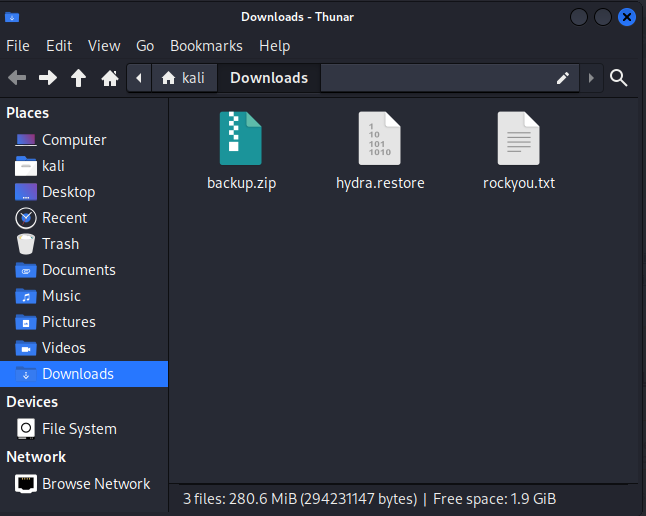
Task: Click the pencil icon to edit location path
Action: pos(563,78)
